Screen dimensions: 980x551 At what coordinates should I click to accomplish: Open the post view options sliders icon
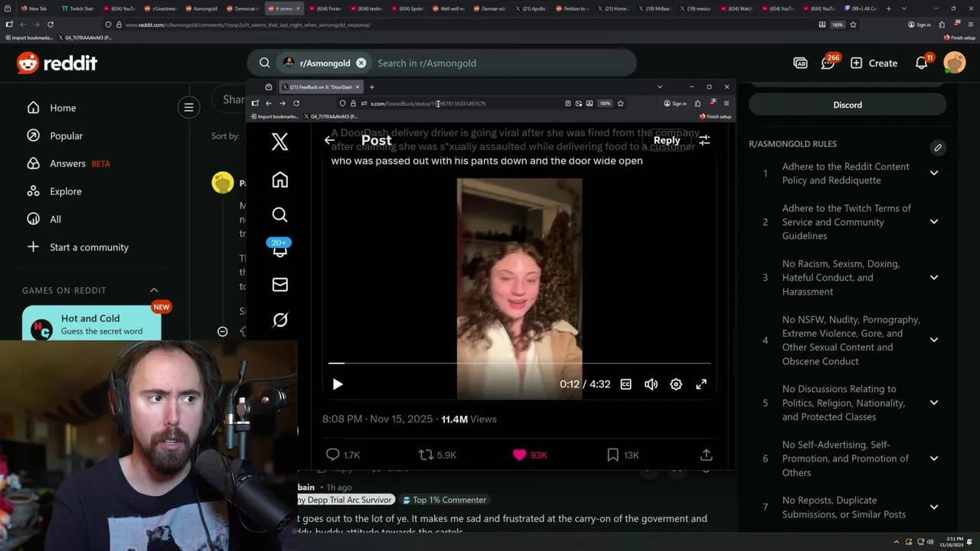(x=704, y=140)
